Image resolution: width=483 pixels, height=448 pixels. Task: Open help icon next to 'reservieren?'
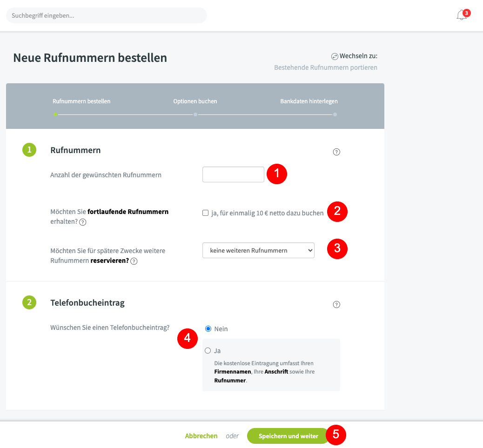[x=134, y=261]
